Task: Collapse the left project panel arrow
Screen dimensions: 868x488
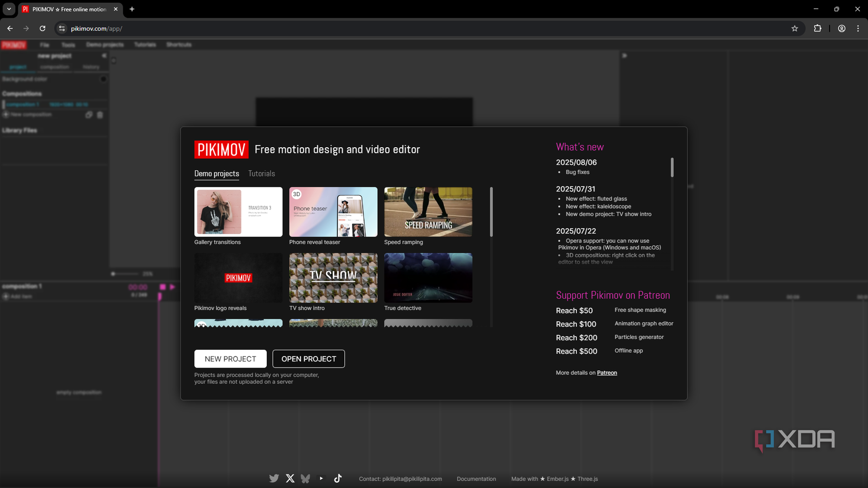Action: point(104,56)
